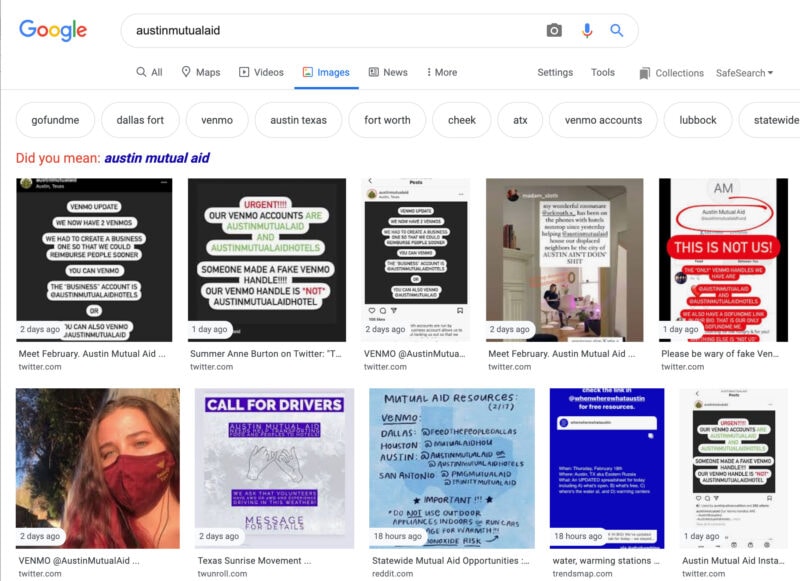Open the THIS IS NOT US image
800x581 pixels.
click(723, 260)
